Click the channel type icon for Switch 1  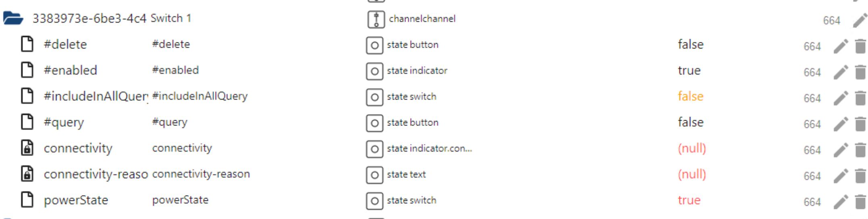376,19
